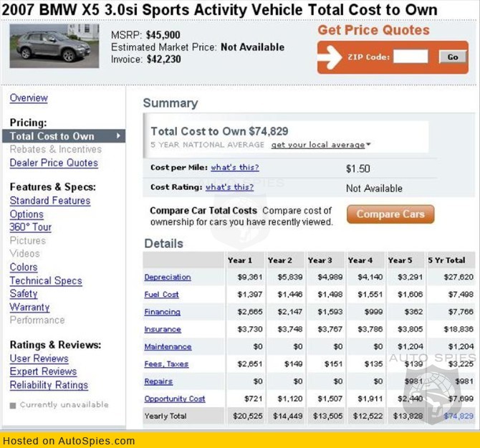The image size is (480, 448).
Task: Open the Maintenance details link
Action: [168, 347]
